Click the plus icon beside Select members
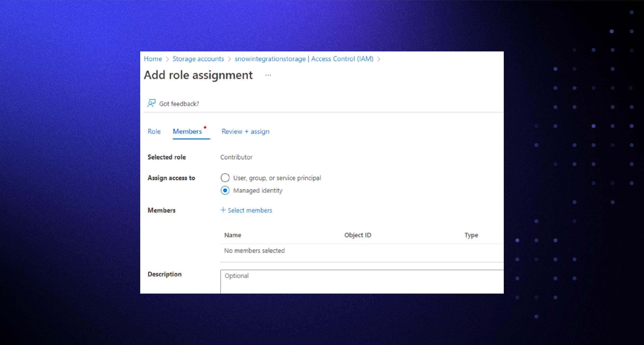The height and width of the screenshot is (345, 644). [x=223, y=210]
